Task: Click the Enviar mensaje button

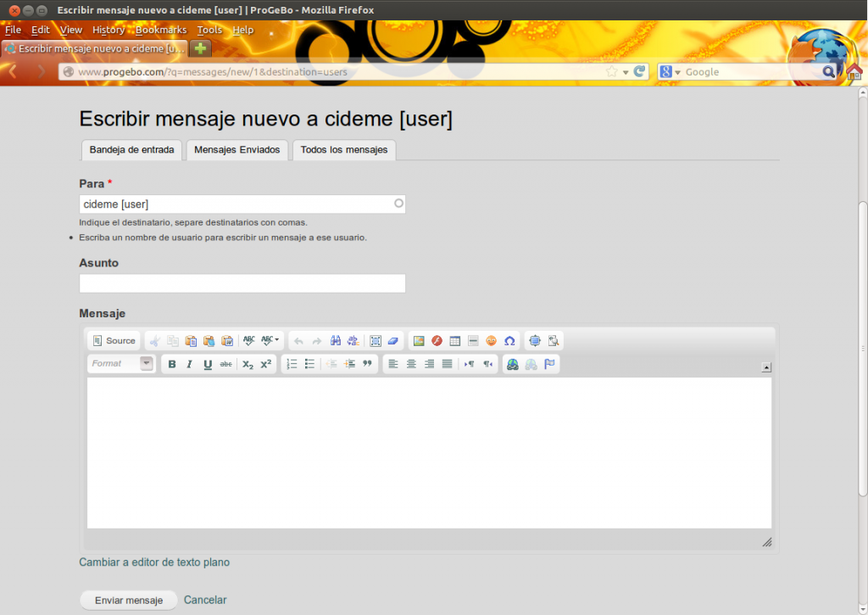Action: pyautogui.click(x=128, y=601)
